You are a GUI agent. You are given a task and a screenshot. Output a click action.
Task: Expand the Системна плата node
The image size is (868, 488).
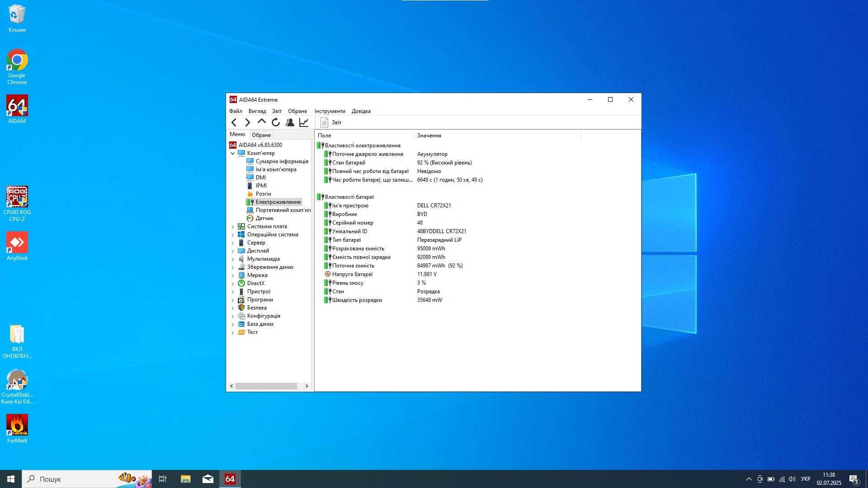pos(233,226)
